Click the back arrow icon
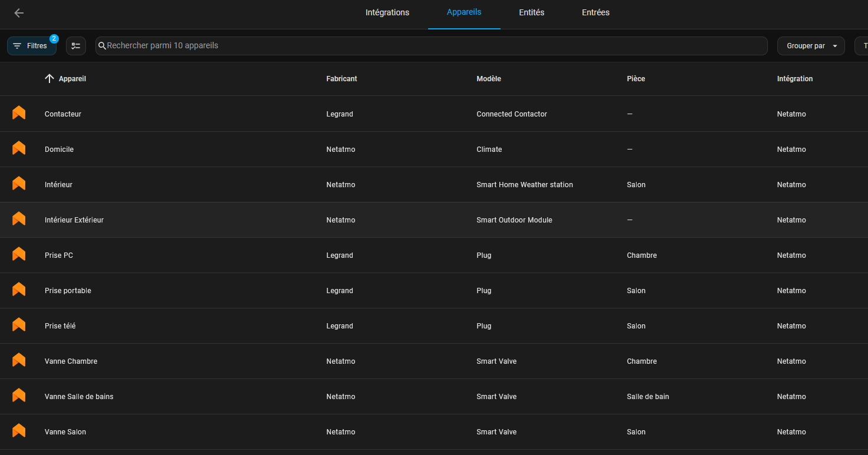Viewport: 868px width, 455px height. pos(19,13)
